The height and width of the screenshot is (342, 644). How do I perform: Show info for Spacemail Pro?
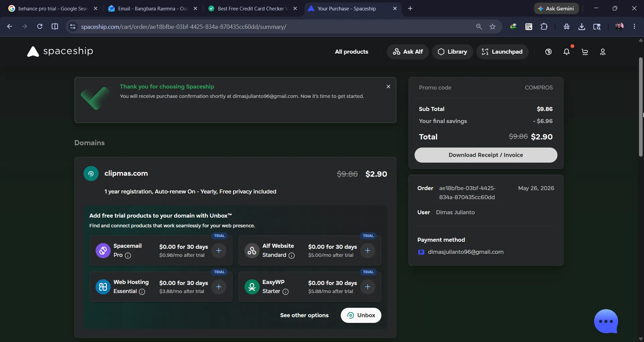coord(128,255)
